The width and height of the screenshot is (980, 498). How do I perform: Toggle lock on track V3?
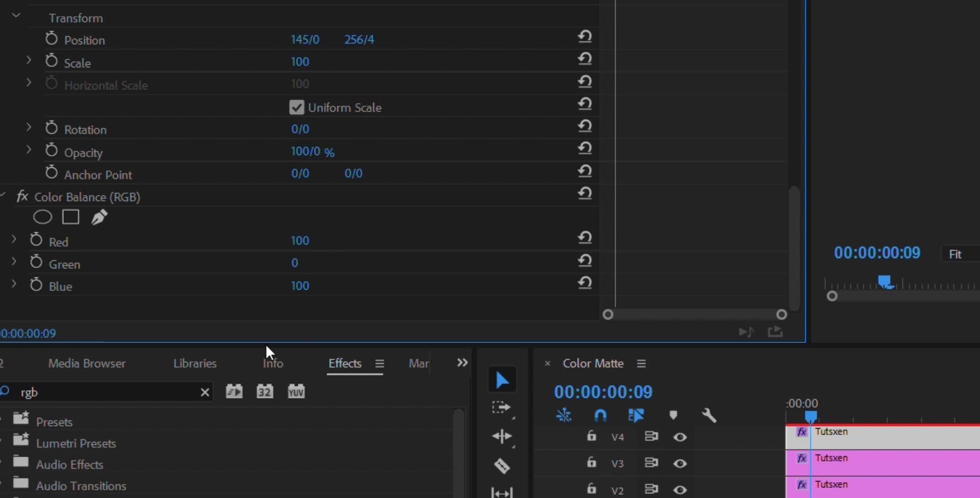tap(591, 462)
